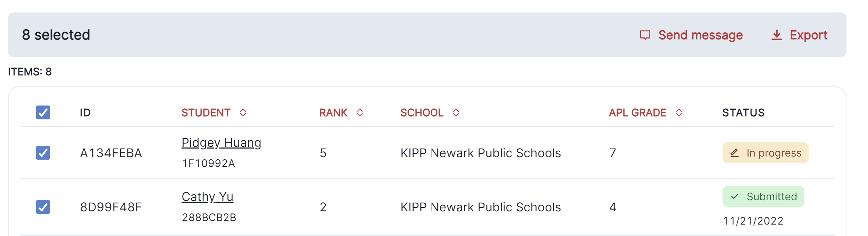Click the Export download arrow icon
The image size is (868, 236).
click(x=777, y=35)
